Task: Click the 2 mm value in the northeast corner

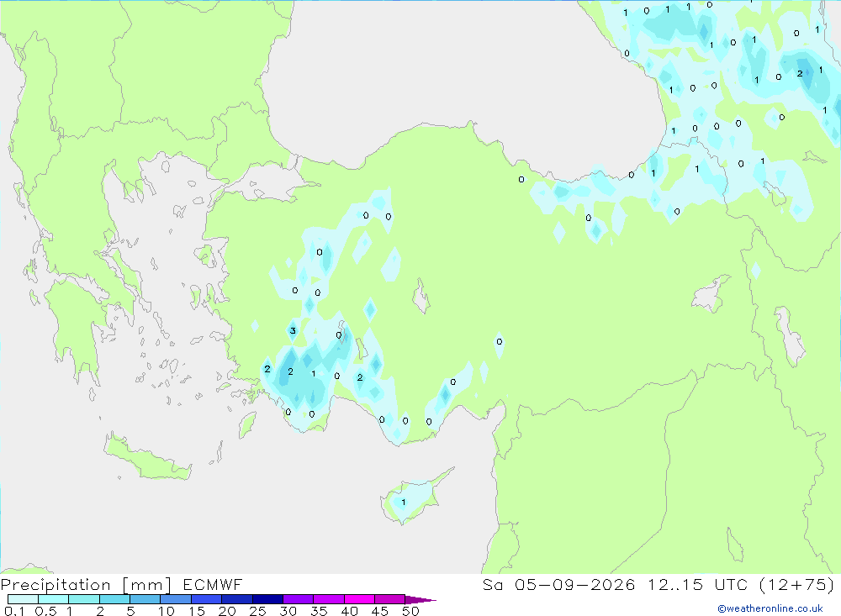Action: [800, 73]
